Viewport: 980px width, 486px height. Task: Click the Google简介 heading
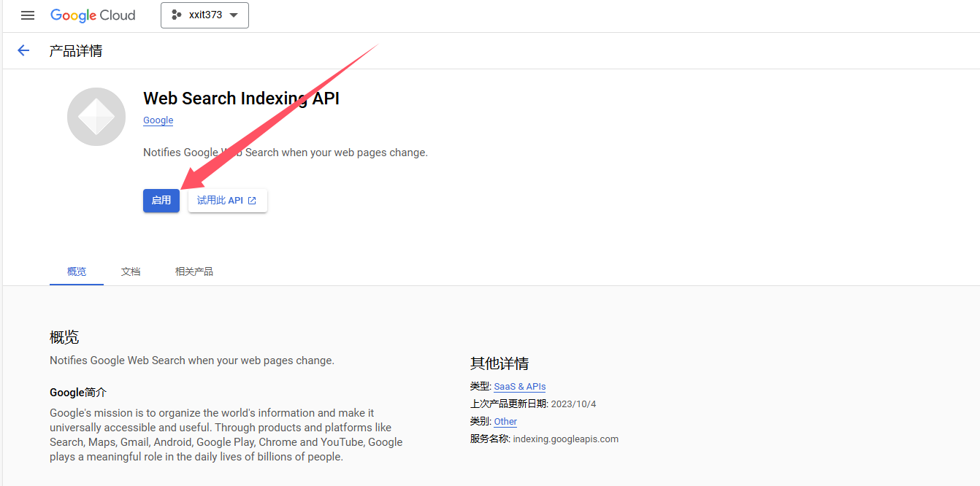tap(78, 393)
